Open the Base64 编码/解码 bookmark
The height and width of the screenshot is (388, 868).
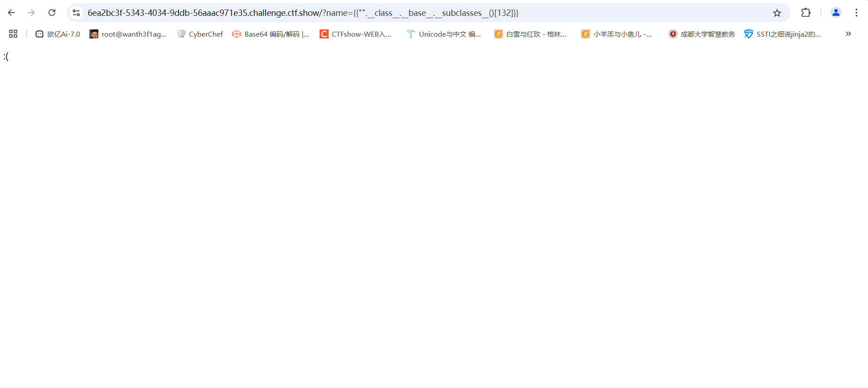[x=271, y=34]
